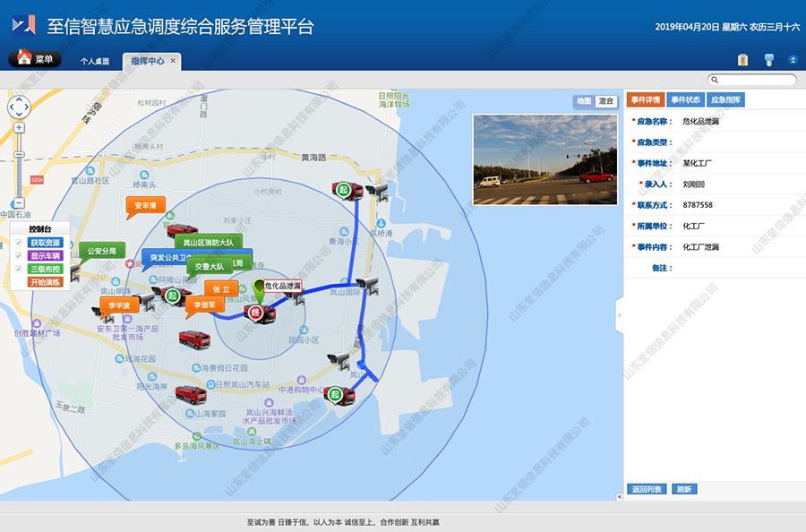Select the red 终 destination marker
Screen dimensions: 806x532
pyautogui.click(x=255, y=312)
